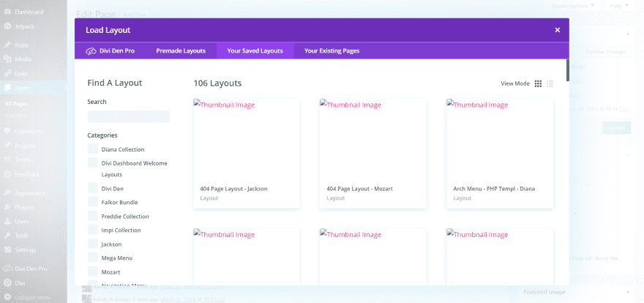Open Comments in WordPress sidebar
Viewport: 644px width, 303px height.
(29, 132)
